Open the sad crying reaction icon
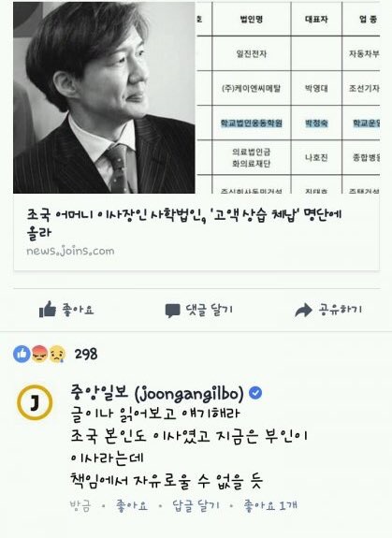Screen dimensions: 392x538 click(57, 354)
